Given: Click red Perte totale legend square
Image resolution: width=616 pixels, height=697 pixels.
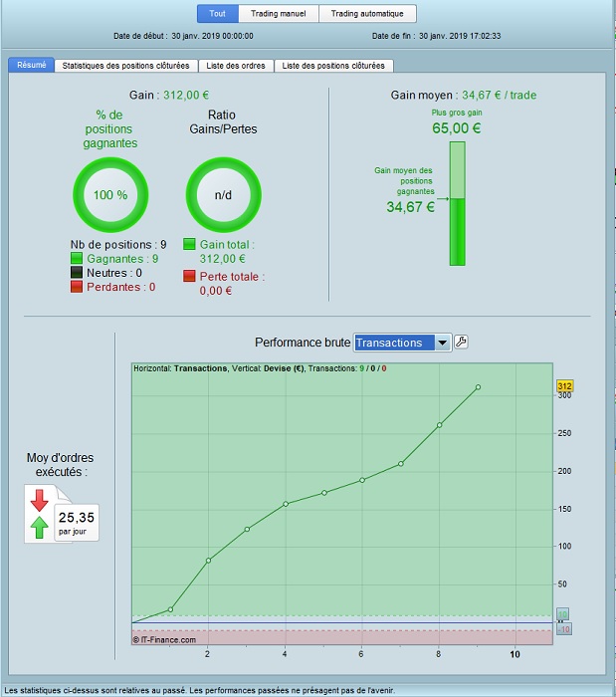Looking at the screenshot, I should point(189,276).
